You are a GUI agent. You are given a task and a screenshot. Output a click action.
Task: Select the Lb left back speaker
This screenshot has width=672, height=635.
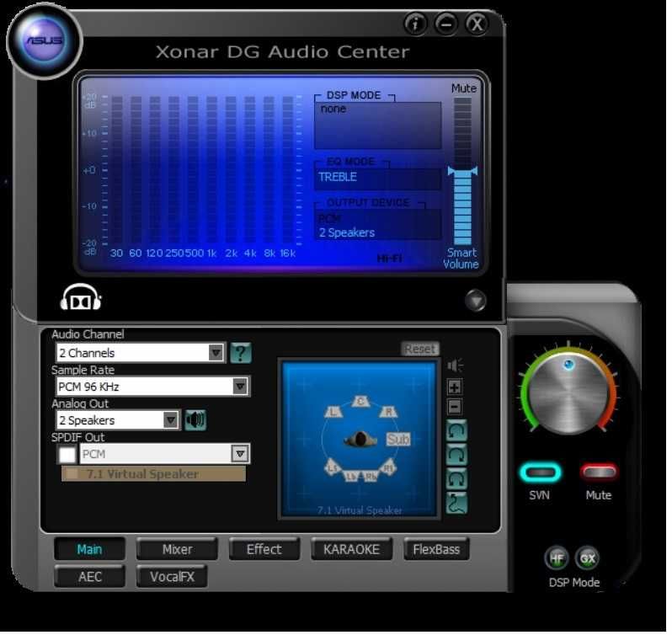click(x=353, y=478)
